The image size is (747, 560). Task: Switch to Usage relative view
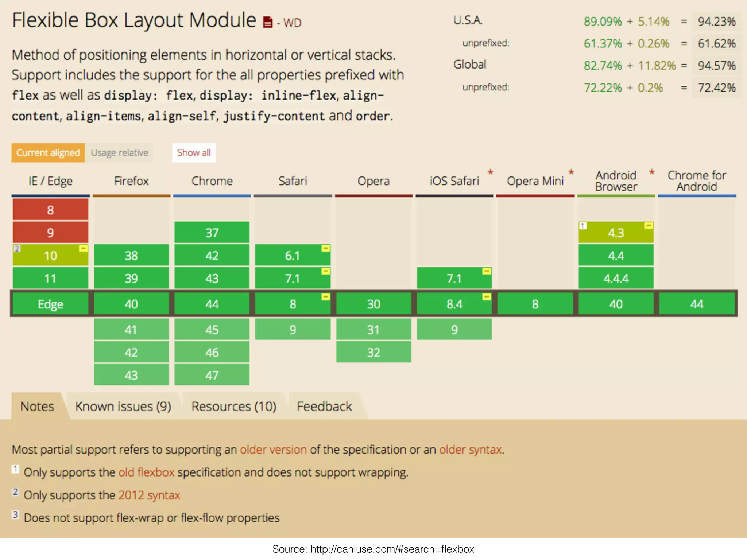tap(120, 153)
